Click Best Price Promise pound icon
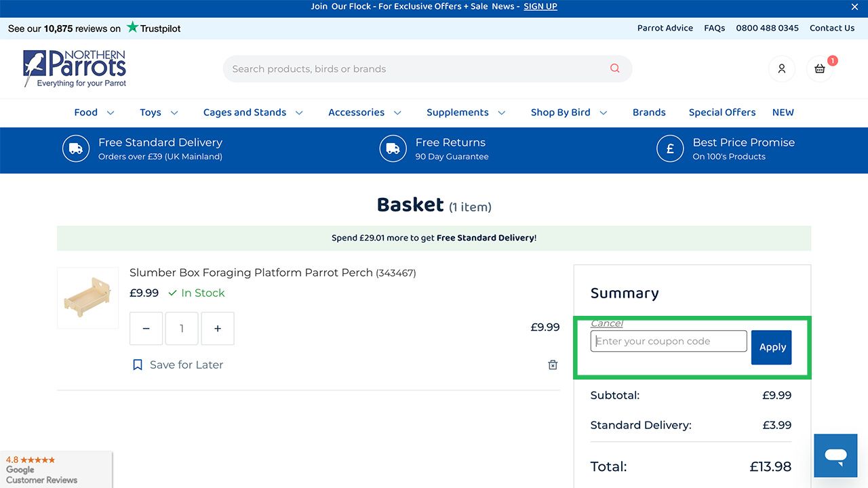The image size is (868, 488). [670, 149]
